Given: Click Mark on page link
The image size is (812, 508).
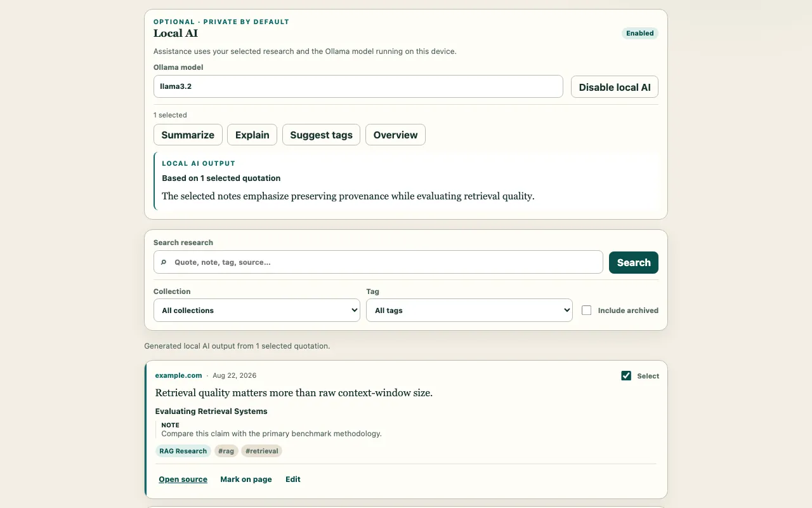Looking at the screenshot, I should point(246,479).
